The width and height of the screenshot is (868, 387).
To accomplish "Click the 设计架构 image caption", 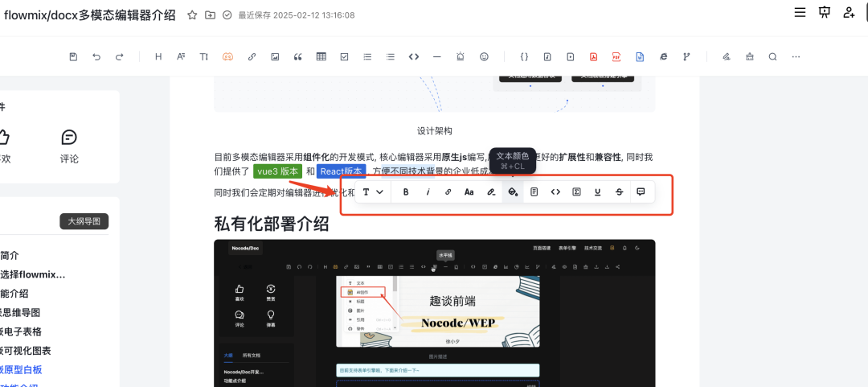I will (x=435, y=131).
